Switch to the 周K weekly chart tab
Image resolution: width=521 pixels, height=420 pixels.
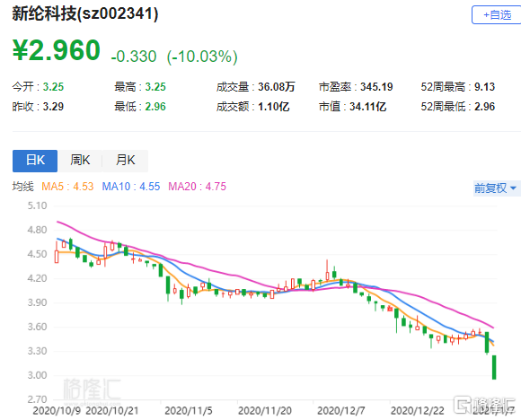click(x=80, y=161)
